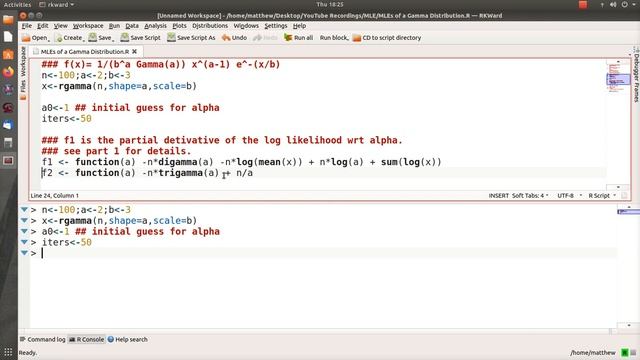Collapse console entry iters<-50
Viewport: 640px width, 360px height.
[24, 242]
